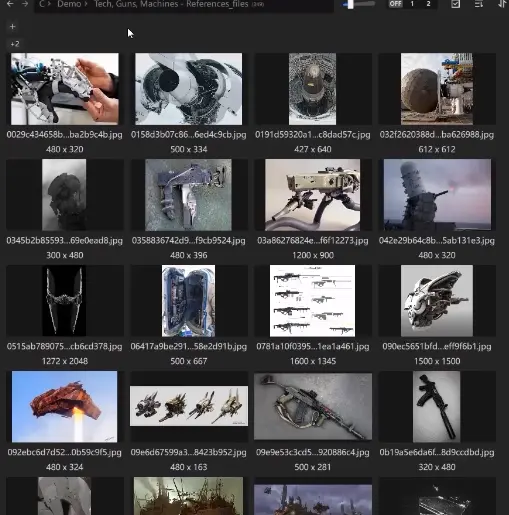This screenshot has height=515, width=509.
Task: Open the rusty flying ship thumbnail
Action: coord(64,407)
